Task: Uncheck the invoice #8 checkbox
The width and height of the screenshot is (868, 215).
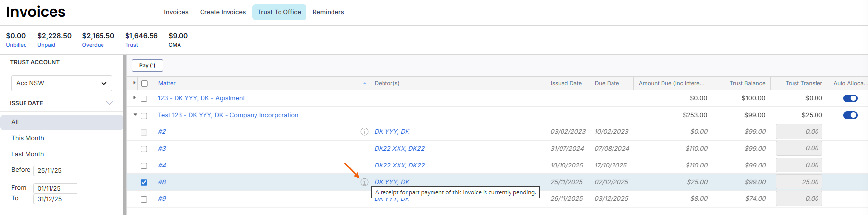Action: (144, 182)
